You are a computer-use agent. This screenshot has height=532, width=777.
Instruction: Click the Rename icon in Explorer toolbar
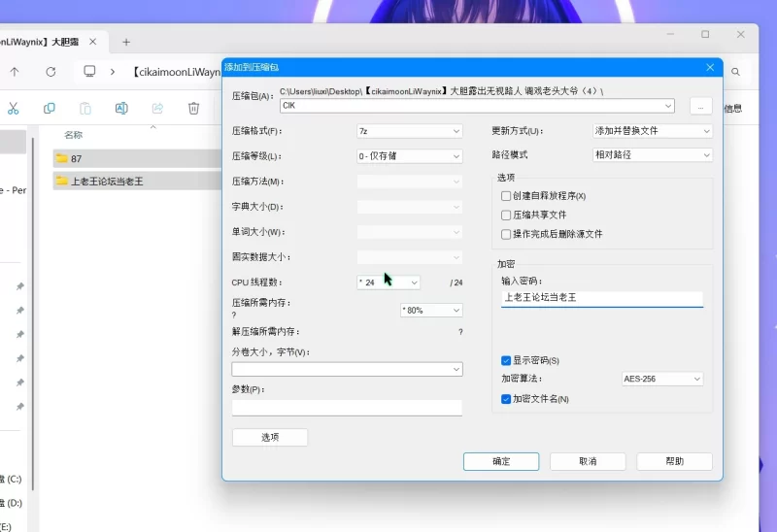tap(121, 108)
